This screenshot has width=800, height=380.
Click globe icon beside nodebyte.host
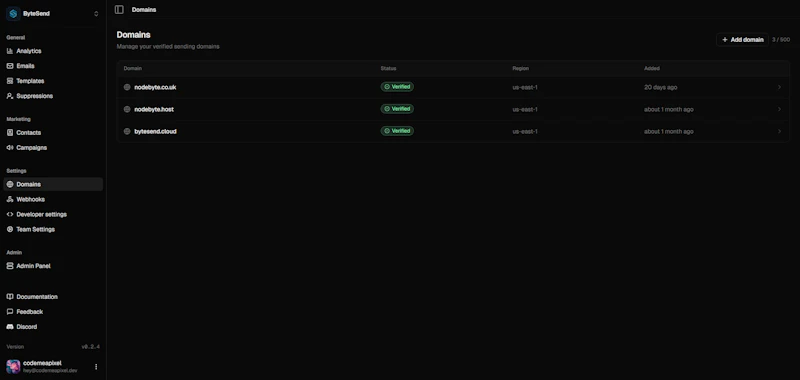click(x=127, y=109)
